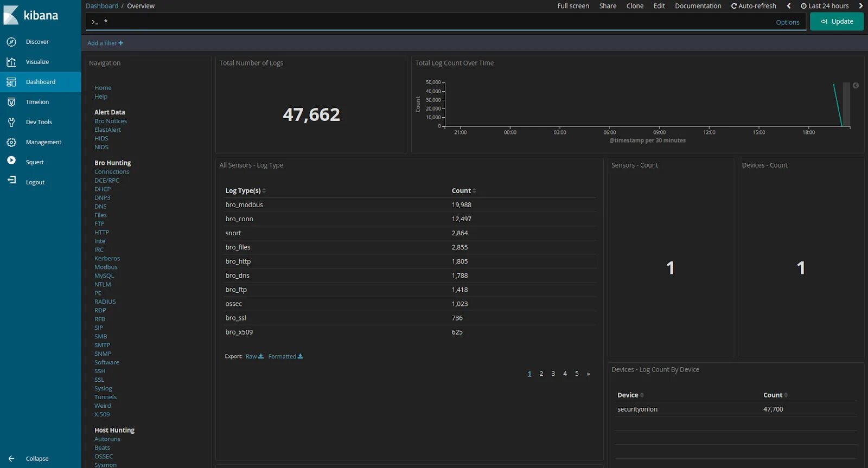The height and width of the screenshot is (468, 868).
Task: Download Raw export icon
Action: (261, 356)
